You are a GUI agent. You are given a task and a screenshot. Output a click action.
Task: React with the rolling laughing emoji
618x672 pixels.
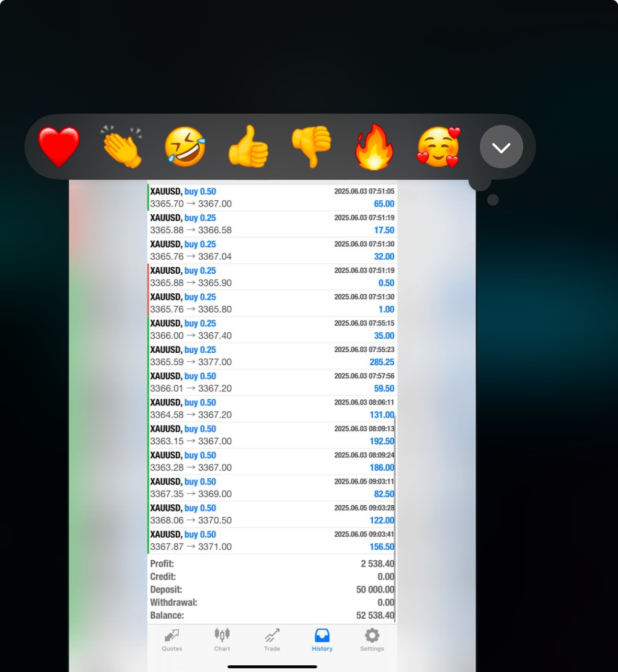[x=185, y=147]
